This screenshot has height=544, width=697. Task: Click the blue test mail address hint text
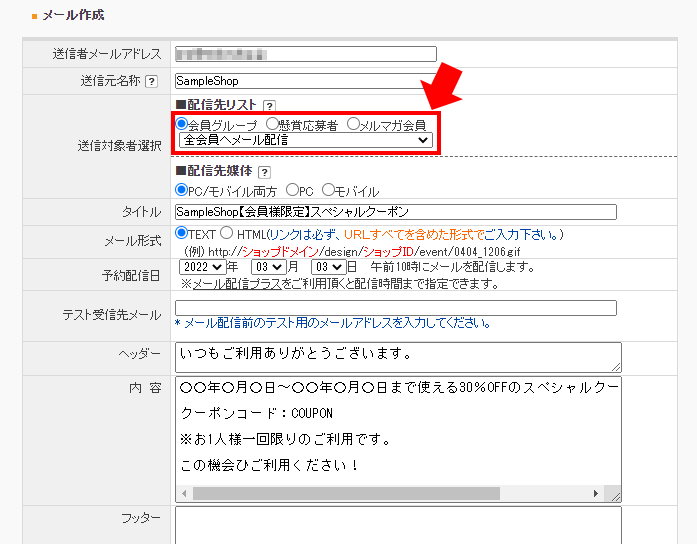click(x=332, y=323)
